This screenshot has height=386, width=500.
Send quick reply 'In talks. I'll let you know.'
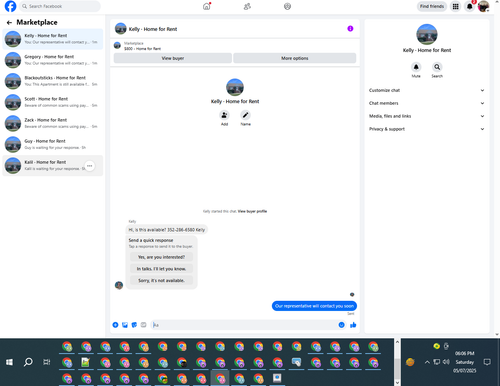pyautogui.click(x=161, y=269)
